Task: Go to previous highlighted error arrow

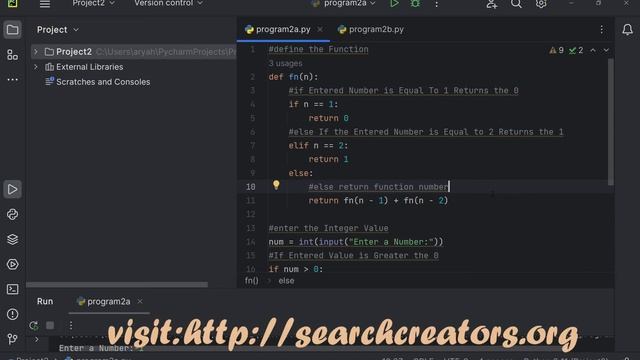Action: (593, 50)
